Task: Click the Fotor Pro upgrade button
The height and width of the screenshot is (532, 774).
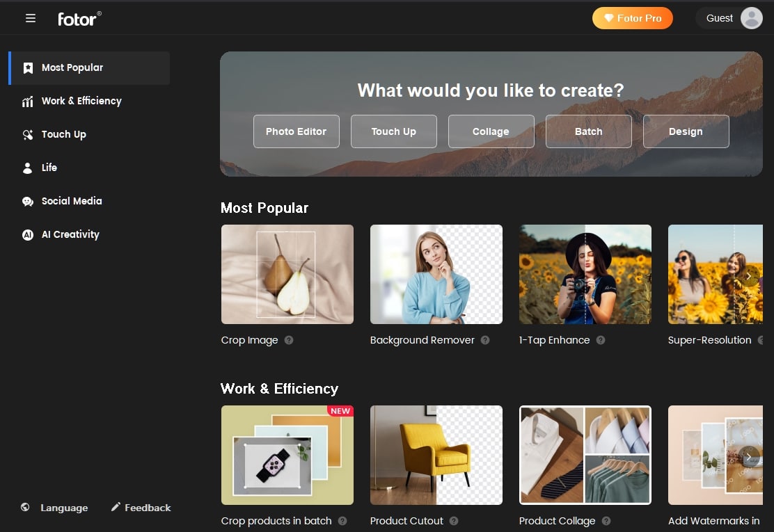Action: click(x=632, y=18)
